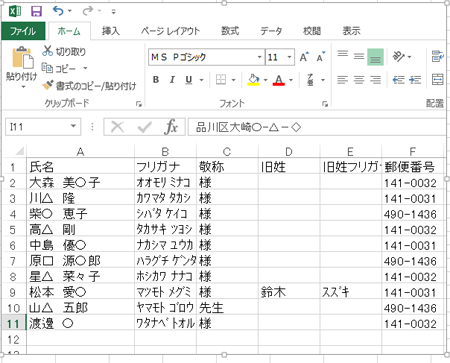Click the Format Painter brush icon

[47, 85]
